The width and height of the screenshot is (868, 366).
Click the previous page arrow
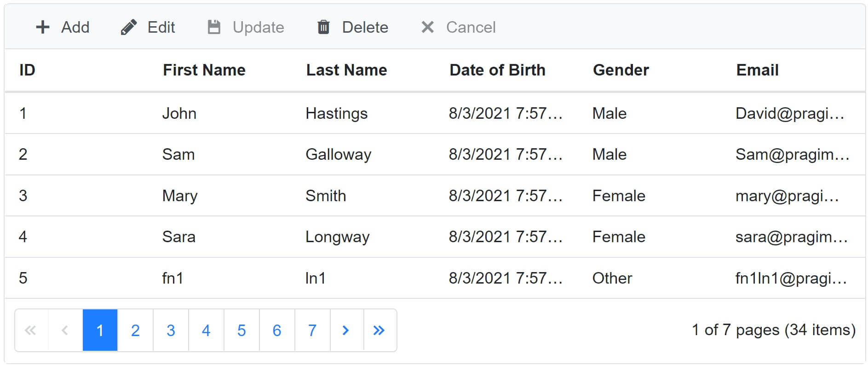tap(65, 330)
